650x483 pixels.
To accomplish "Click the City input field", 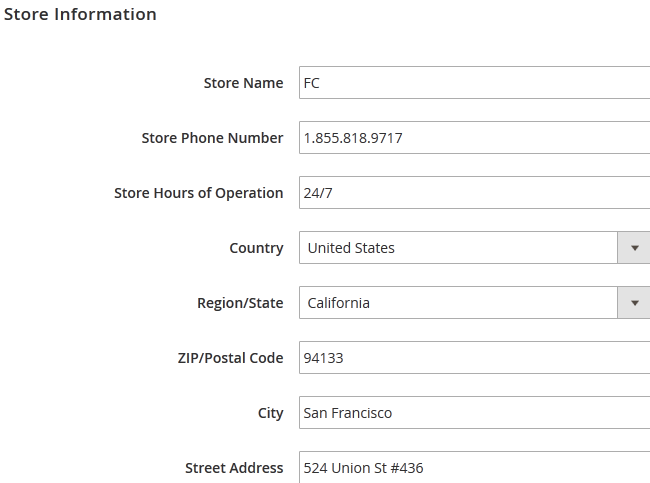I will pyautogui.click(x=474, y=413).
